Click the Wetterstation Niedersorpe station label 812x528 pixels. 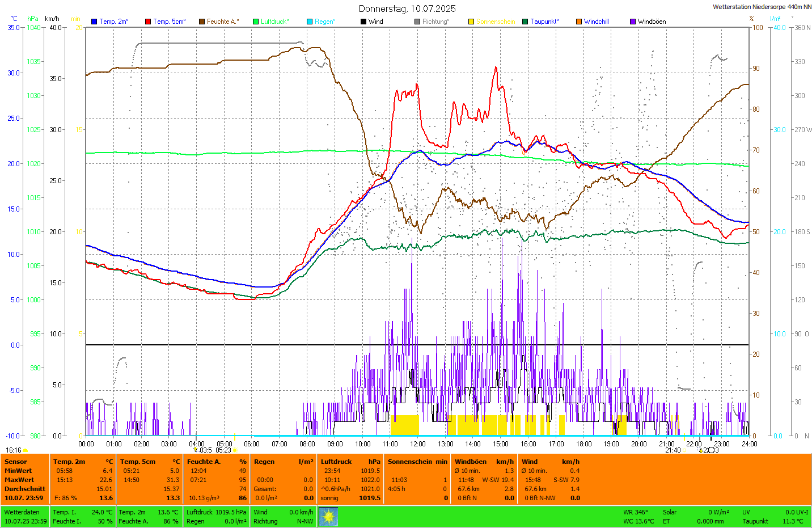pyautogui.click(x=762, y=7)
